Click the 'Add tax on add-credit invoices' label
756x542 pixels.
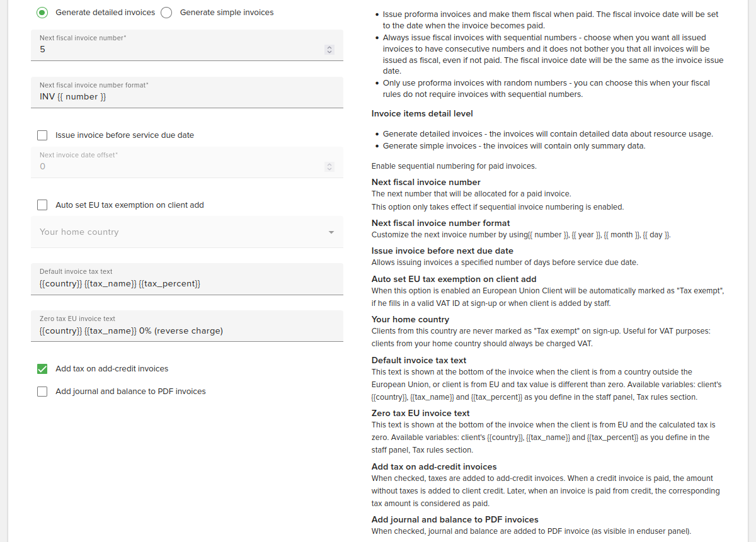[x=112, y=369]
